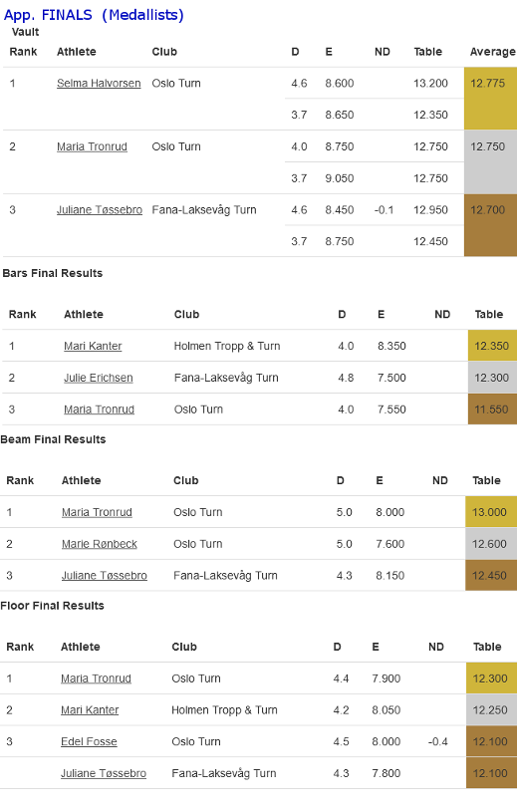The height and width of the screenshot is (812, 517).
Task: Click Marie Rønbeck athlete link
Action: tap(100, 544)
